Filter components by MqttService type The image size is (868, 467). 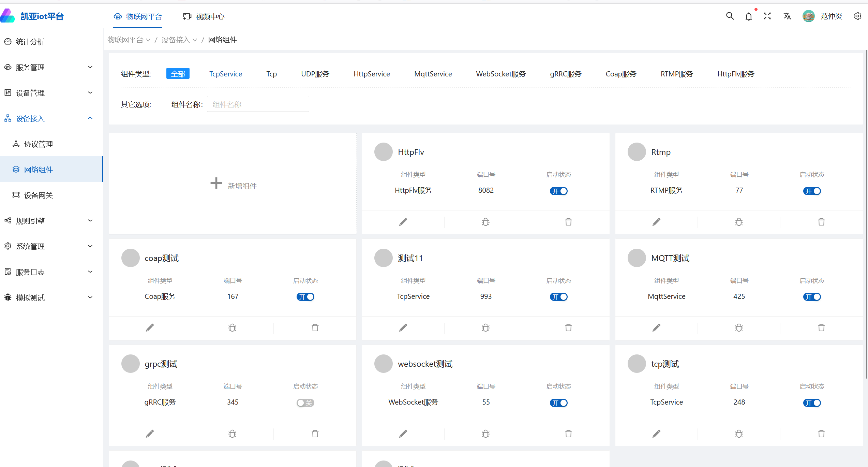click(433, 74)
